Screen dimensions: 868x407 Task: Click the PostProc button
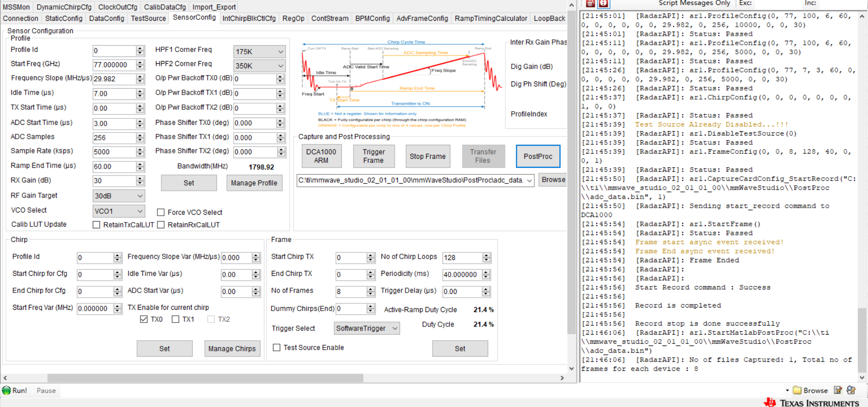coord(538,156)
